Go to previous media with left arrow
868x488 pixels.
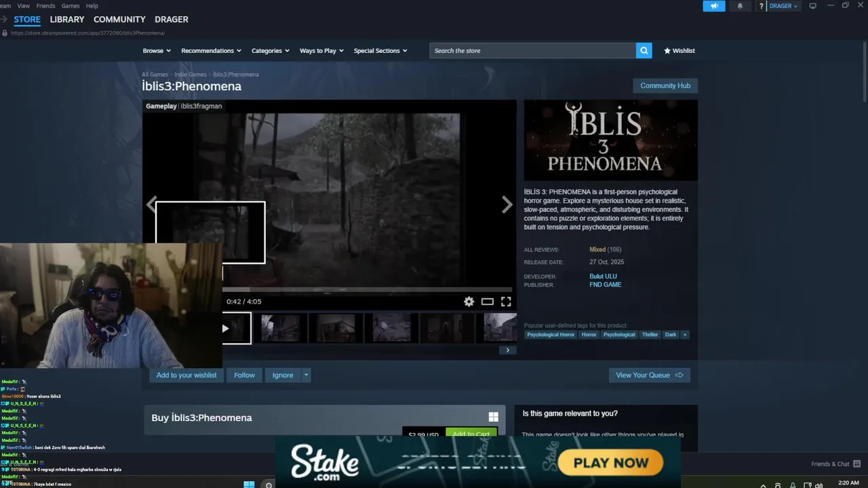[151, 205]
